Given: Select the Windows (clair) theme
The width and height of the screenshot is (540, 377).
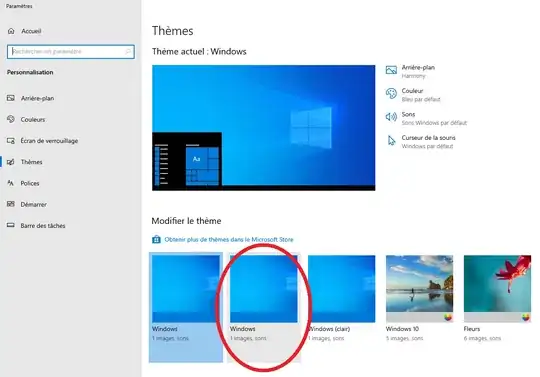Looking at the screenshot, I should coord(342,299).
